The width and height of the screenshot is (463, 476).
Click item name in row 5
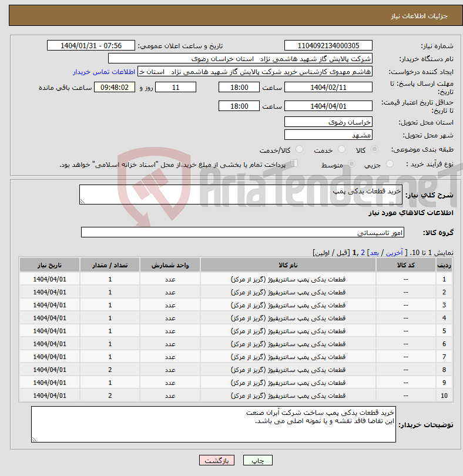(288, 331)
